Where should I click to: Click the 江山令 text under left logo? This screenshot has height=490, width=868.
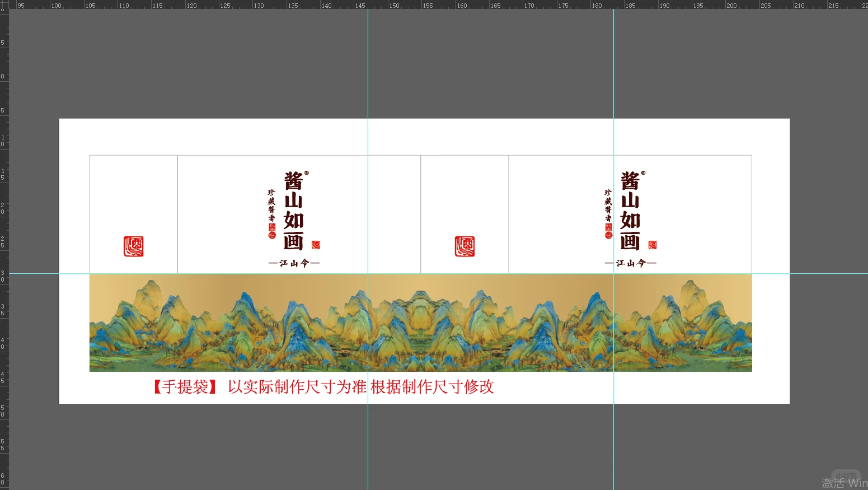[293, 262]
